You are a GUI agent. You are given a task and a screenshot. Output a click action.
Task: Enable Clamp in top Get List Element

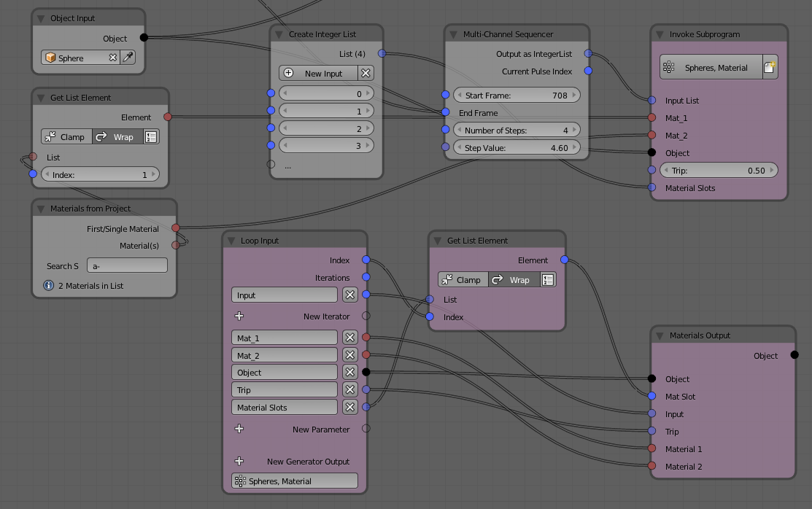coord(66,137)
